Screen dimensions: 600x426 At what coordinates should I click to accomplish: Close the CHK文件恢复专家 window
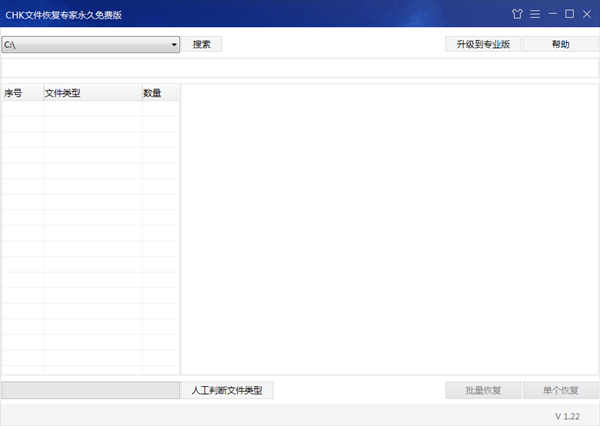586,14
